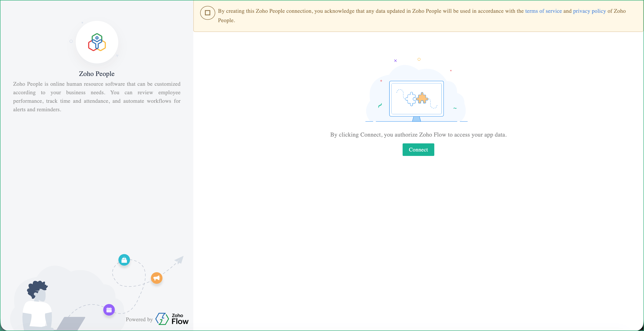The height and width of the screenshot is (331, 644).
Task: Click the paper plane arrow illustration
Action: tap(180, 260)
